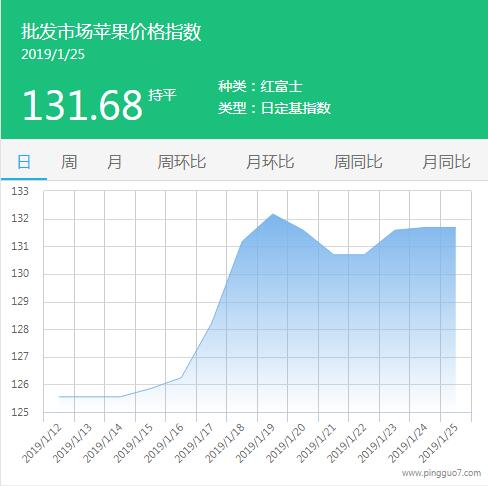Click the 133 y-axis label

coord(20,191)
